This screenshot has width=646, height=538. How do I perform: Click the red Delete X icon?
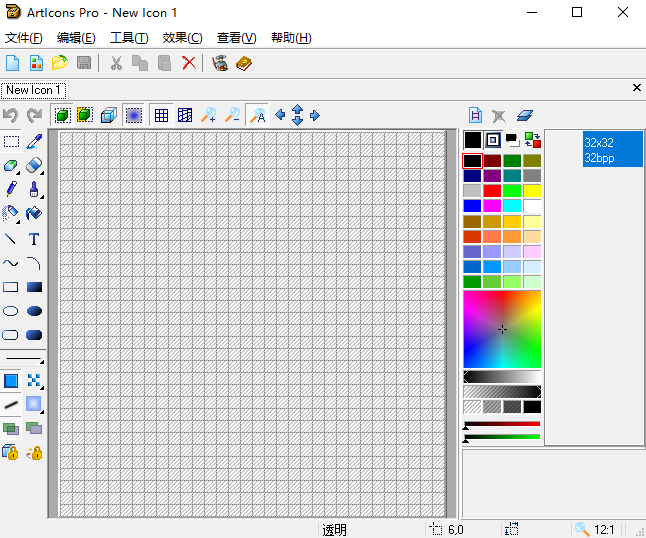click(188, 63)
